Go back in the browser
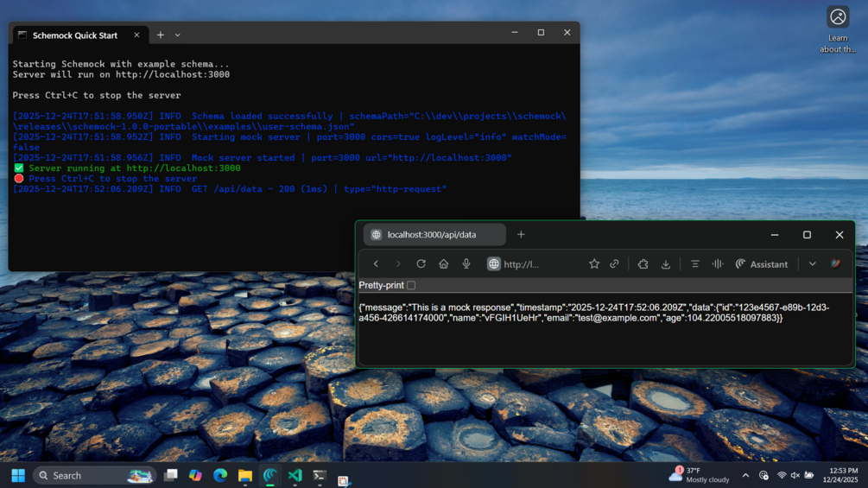Screen dimensions: 868x488 pos(376,264)
